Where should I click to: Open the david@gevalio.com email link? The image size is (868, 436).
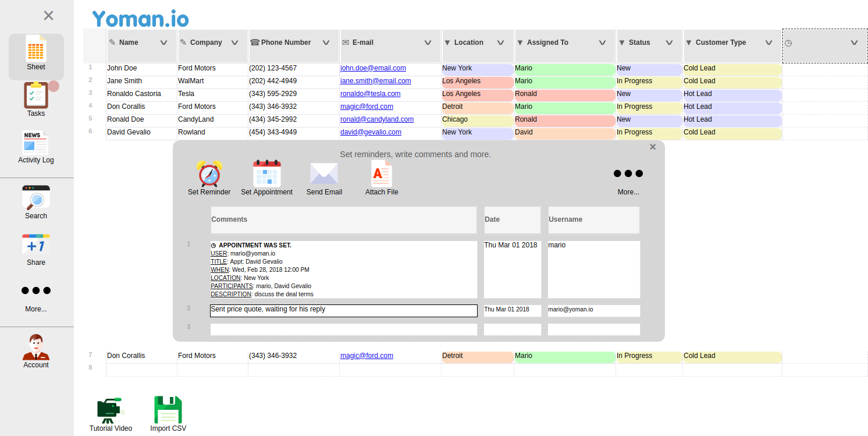tap(371, 132)
